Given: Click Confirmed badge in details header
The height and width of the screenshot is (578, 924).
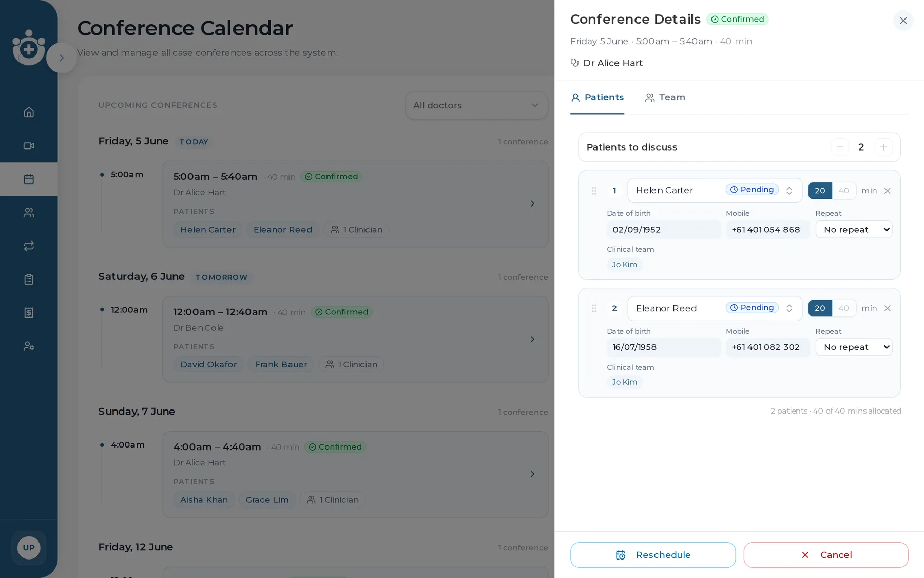Looking at the screenshot, I should 738,19.
